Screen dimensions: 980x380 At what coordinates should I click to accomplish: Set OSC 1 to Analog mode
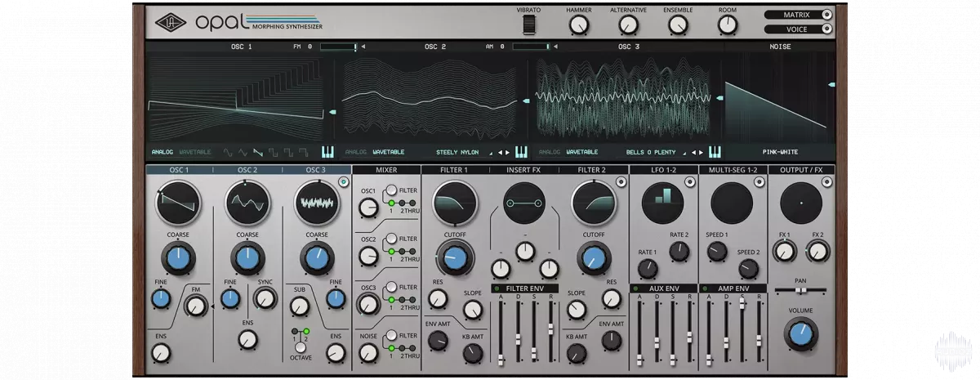point(163,152)
